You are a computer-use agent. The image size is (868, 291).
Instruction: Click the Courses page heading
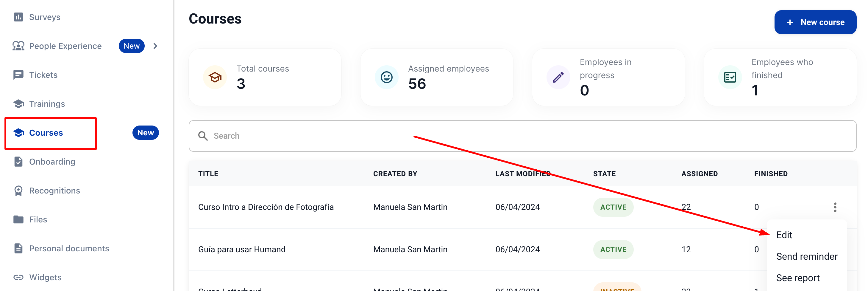pyautogui.click(x=215, y=19)
